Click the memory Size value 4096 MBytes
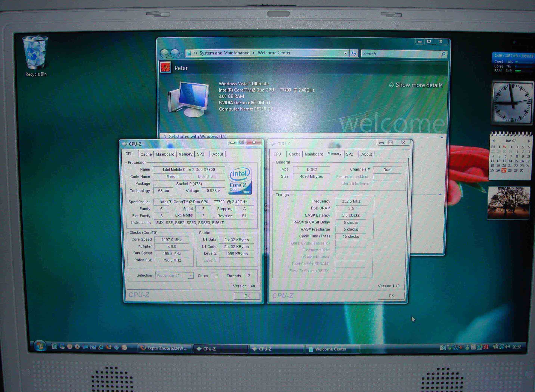This screenshot has height=392, width=535. pyautogui.click(x=311, y=177)
